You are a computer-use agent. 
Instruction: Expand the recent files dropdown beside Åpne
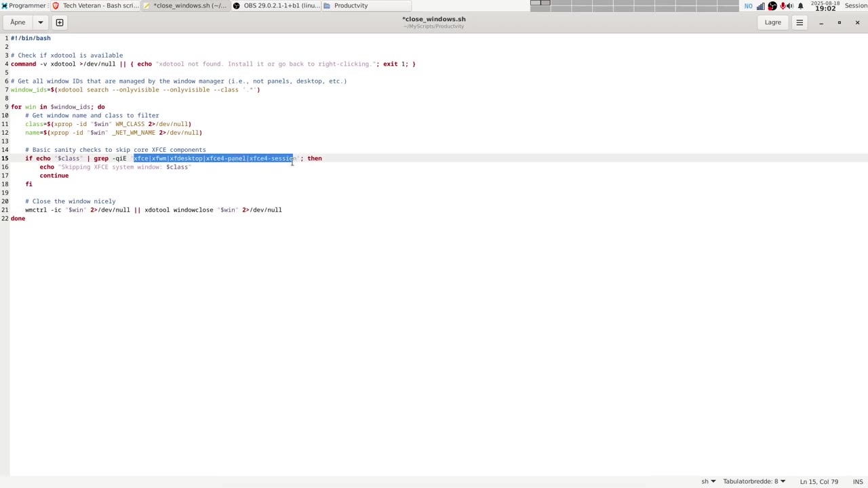(40, 22)
